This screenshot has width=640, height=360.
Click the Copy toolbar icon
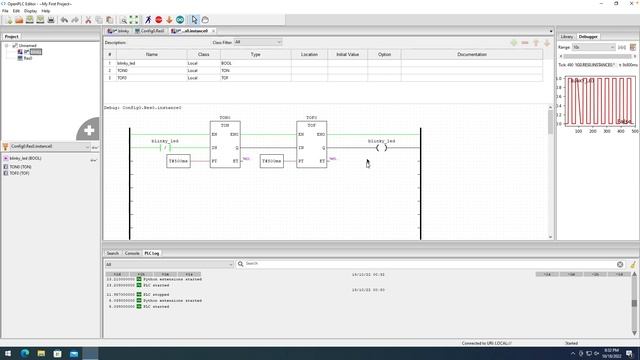(99, 20)
